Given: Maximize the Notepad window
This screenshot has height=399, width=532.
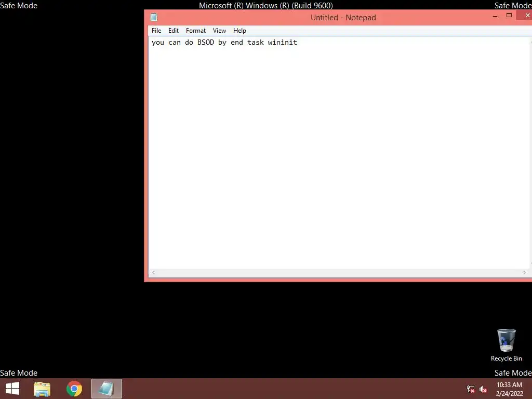Looking at the screenshot, I should pos(509,15).
